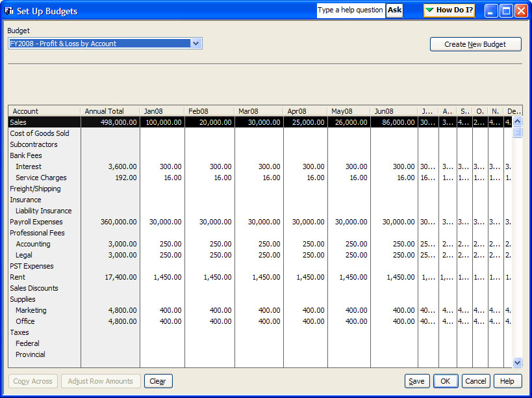The width and height of the screenshot is (532, 398).
Task: Cancel the budget setup
Action: (475, 381)
